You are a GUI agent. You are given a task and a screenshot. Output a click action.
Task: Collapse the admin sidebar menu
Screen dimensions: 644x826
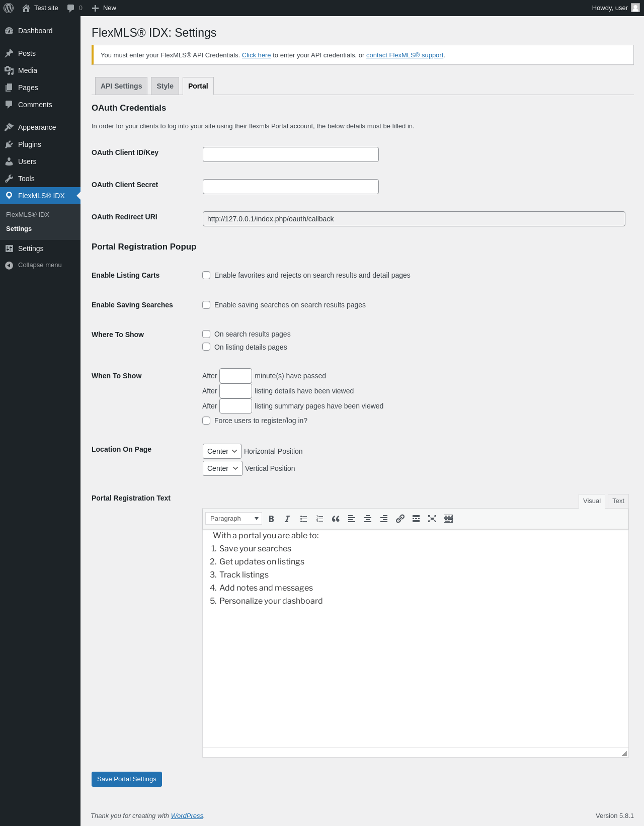click(x=40, y=265)
